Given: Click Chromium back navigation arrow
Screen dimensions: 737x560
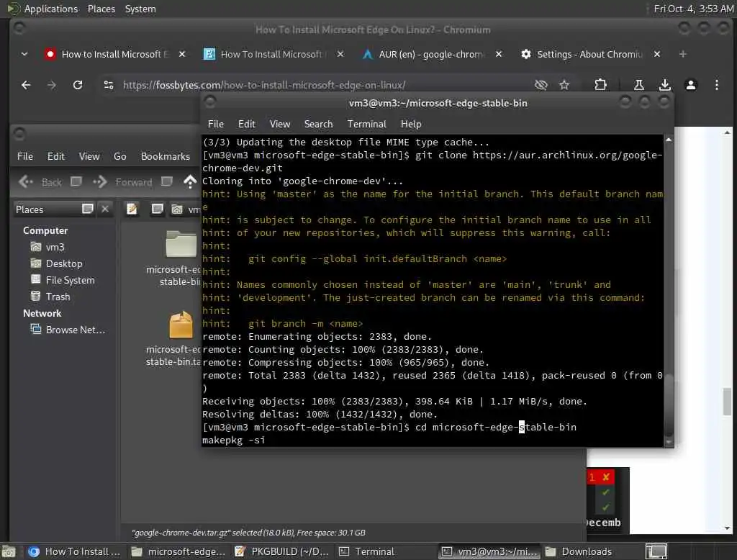Looking at the screenshot, I should coord(26,85).
